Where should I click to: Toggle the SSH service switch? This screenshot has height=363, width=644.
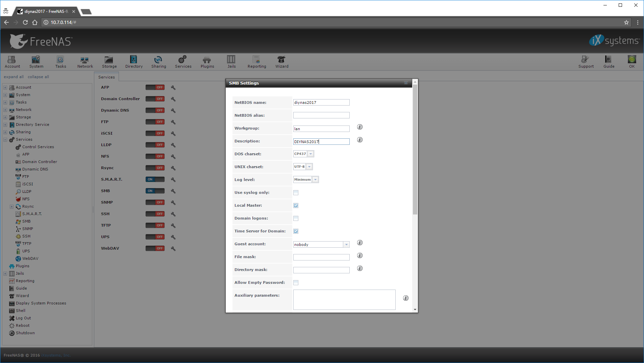tap(155, 214)
